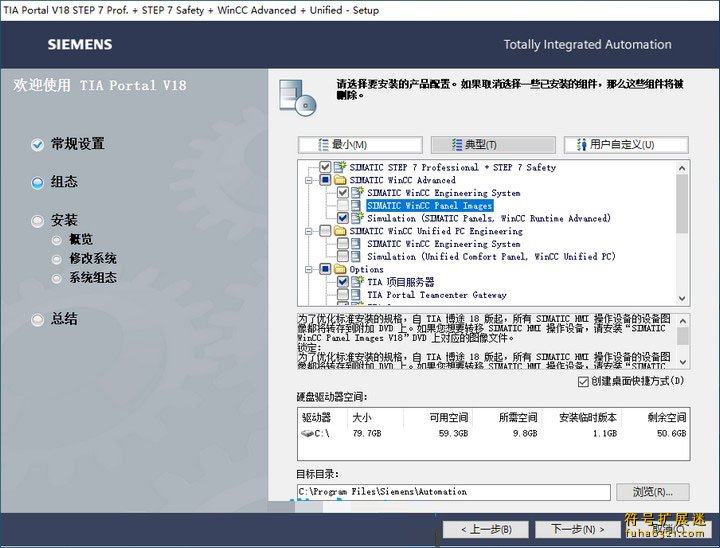Select the SIMATIC WinCC Panel Images row
This screenshot has width=720, height=548.
tap(430, 205)
